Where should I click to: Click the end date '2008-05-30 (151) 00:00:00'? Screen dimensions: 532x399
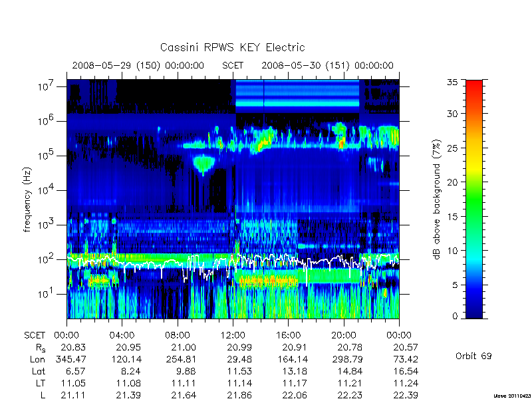[327, 65]
